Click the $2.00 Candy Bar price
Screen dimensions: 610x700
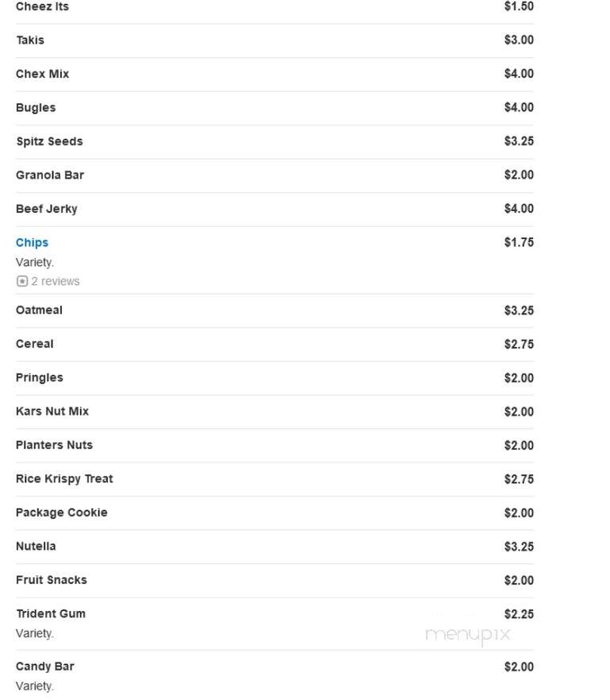519,667
